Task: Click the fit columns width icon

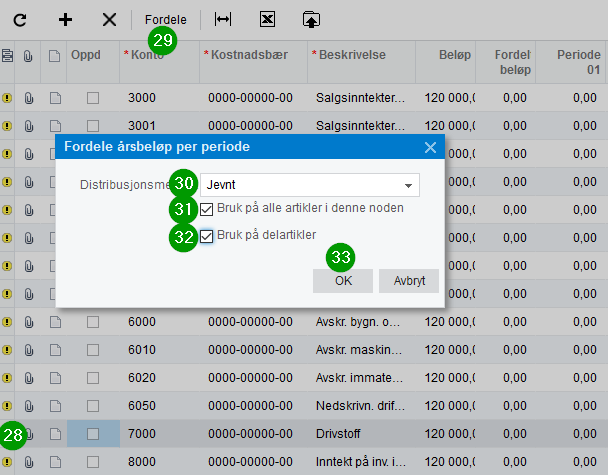Action: point(224,19)
